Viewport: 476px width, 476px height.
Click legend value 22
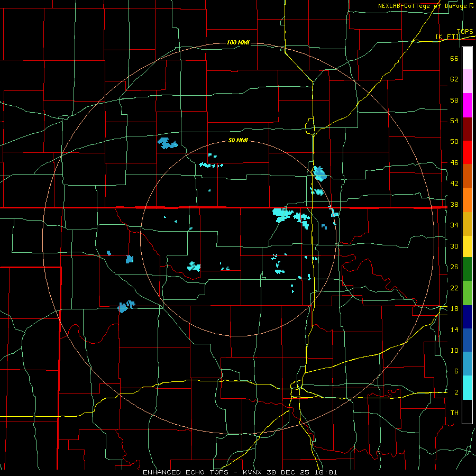click(x=454, y=288)
